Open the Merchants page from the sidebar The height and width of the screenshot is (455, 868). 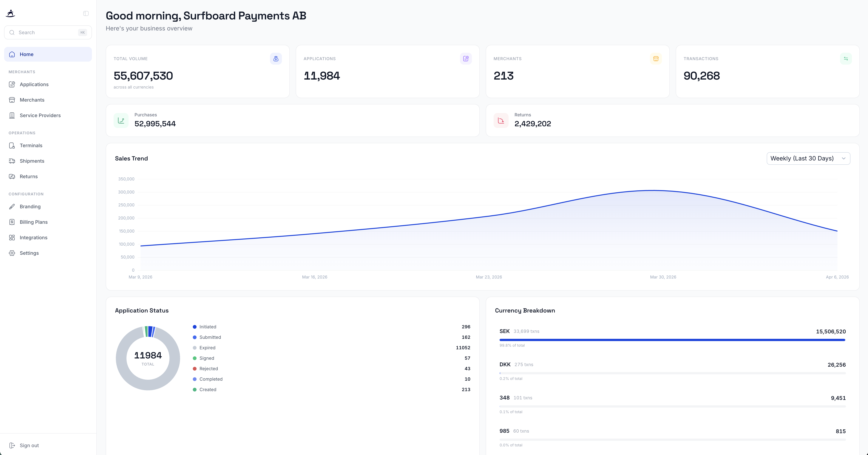coord(32,100)
